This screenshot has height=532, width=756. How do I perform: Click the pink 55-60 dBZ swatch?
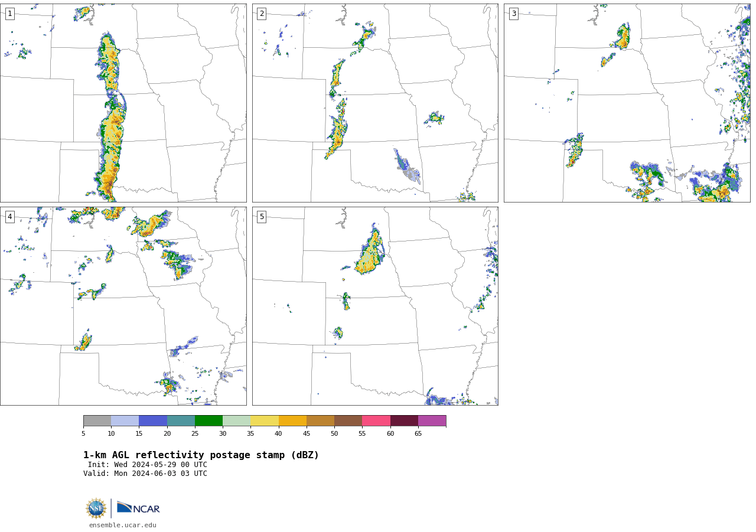(x=376, y=420)
